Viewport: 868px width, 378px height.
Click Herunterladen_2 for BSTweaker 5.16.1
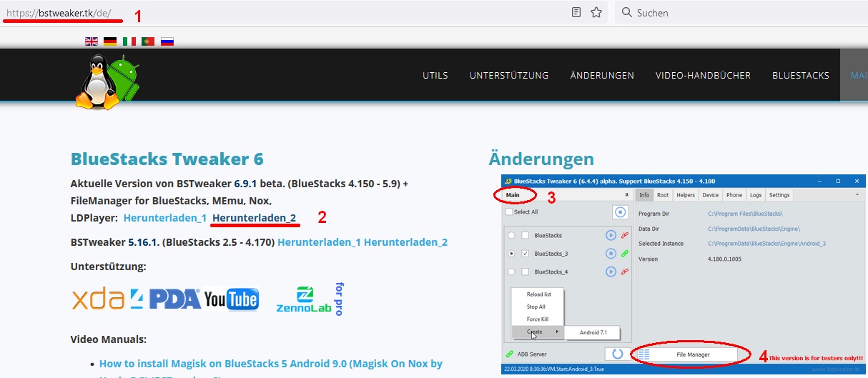[x=405, y=242]
